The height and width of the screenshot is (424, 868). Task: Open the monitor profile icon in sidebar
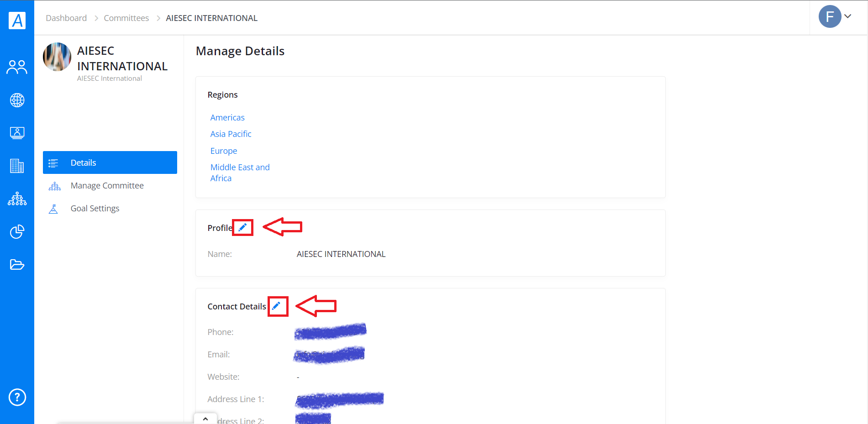[x=17, y=133]
